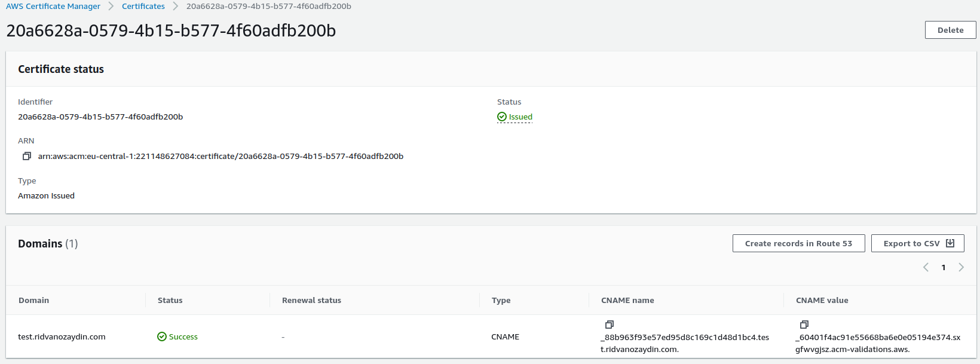Open AWS Certificate Manager breadcrumb link
The width and height of the screenshot is (980, 364).
tap(53, 6)
